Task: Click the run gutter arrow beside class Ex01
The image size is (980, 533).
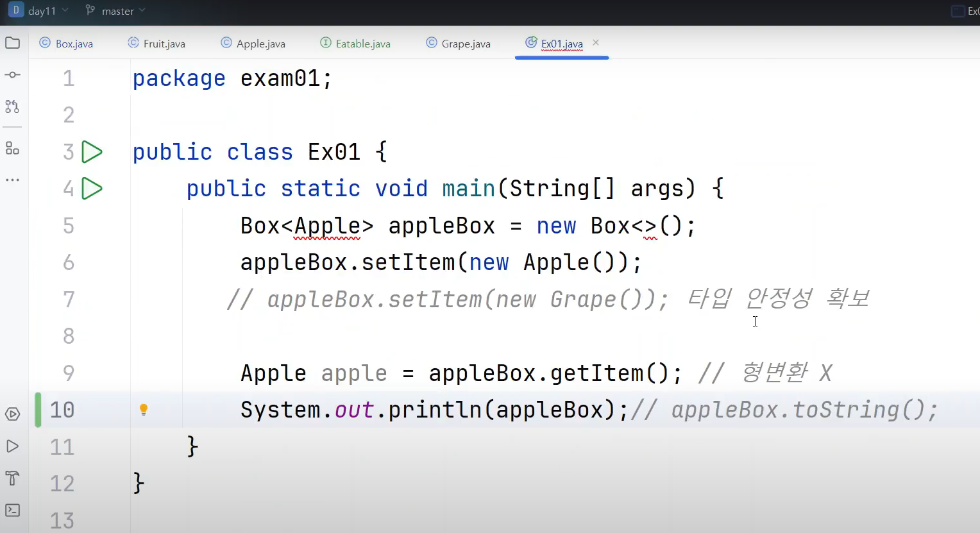Action: tap(92, 152)
